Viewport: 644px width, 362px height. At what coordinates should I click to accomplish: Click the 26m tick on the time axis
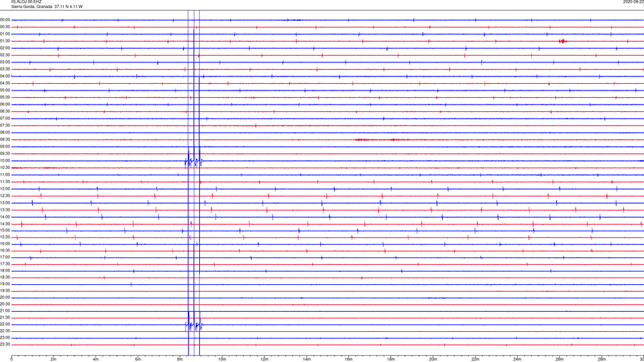tap(559, 359)
